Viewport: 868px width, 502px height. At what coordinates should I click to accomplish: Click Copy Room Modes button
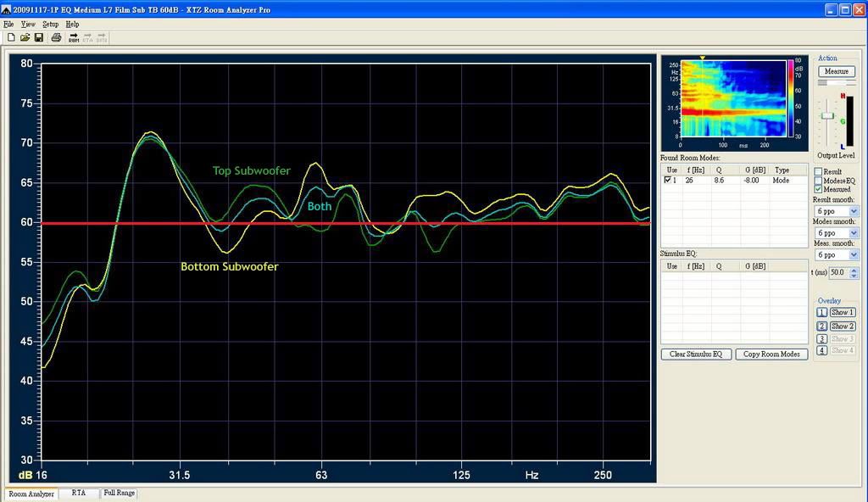(x=771, y=354)
